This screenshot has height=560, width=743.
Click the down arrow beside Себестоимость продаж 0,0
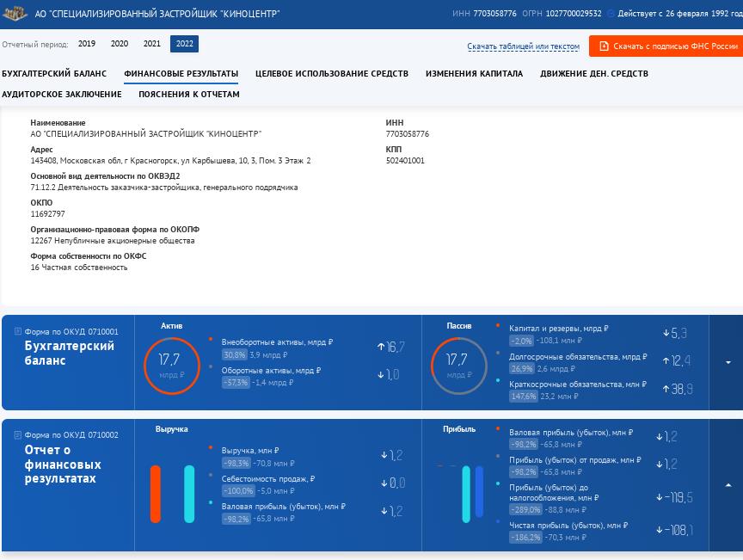point(384,483)
